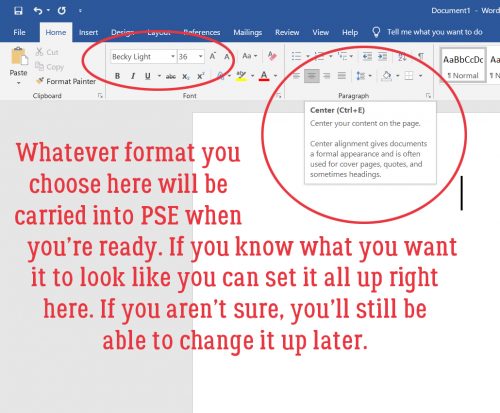Click the Copy button
The height and width of the screenshot is (413, 500).
(50, 67)
